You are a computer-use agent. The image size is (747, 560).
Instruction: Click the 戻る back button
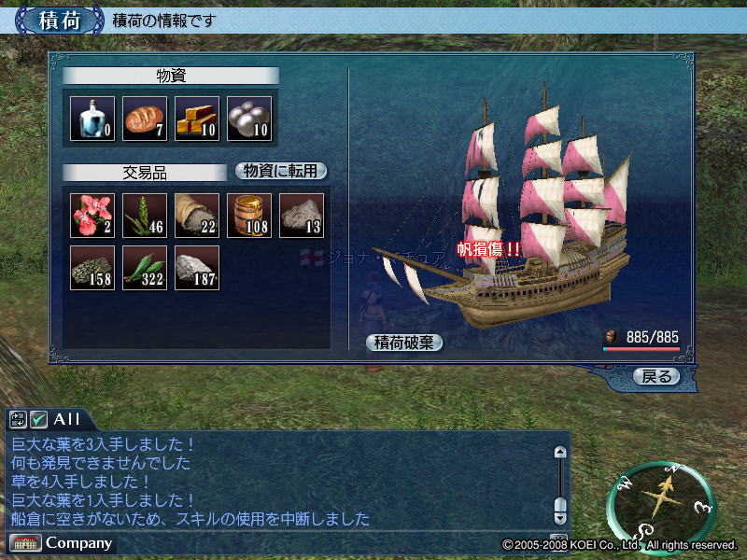[656, 376]
